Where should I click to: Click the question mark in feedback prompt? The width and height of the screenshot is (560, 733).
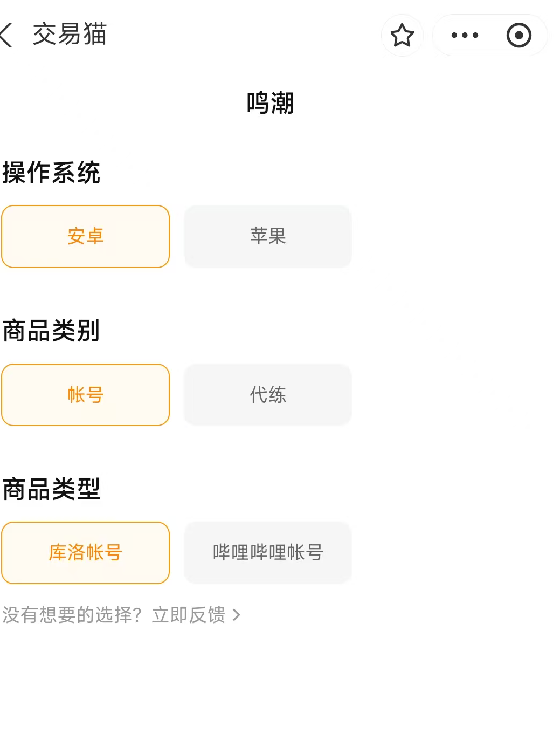(x=137, y=615)
